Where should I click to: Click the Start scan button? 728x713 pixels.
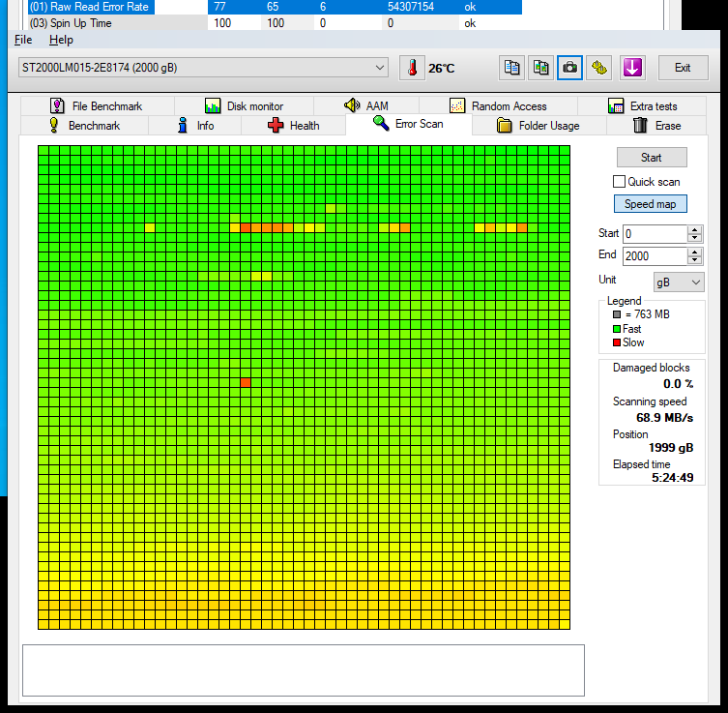tap(652, 158)
